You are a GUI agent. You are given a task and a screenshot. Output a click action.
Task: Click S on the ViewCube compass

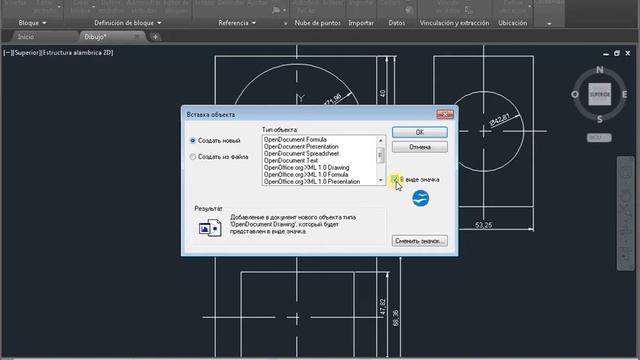click(x=600, y=119)
